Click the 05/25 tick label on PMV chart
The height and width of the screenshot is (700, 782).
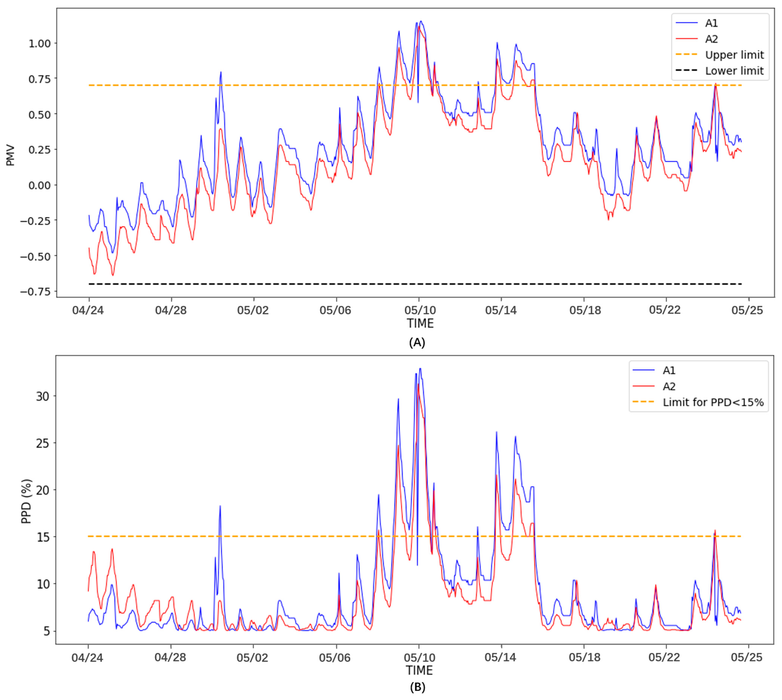tap(747, 310)
